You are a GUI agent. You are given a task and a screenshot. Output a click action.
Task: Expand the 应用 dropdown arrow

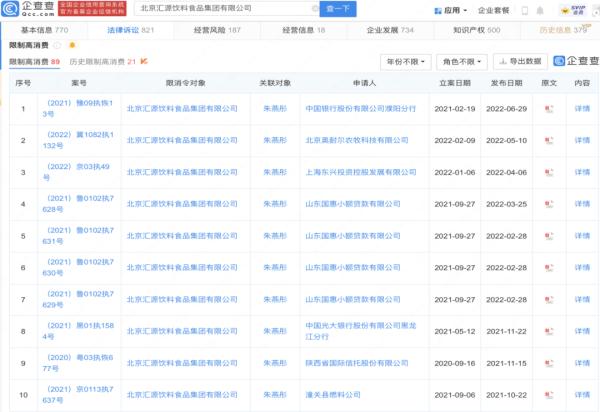pos(465,11)
